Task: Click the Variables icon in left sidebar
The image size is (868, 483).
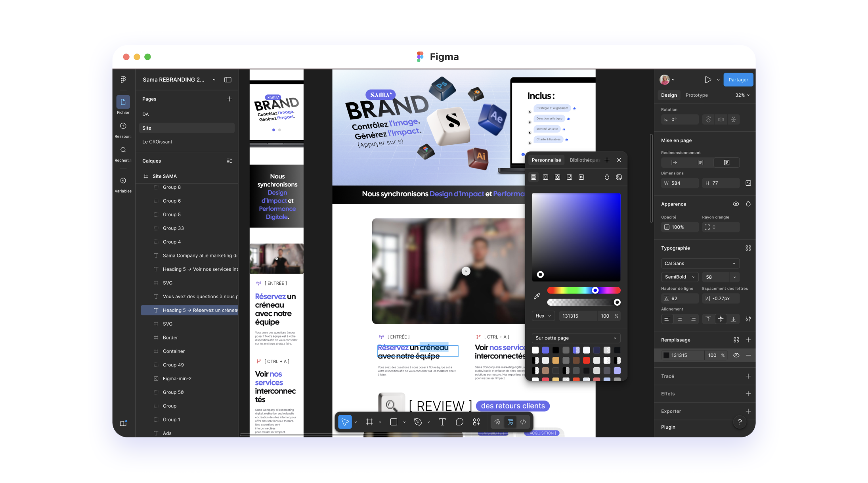Action: tap(123, 181)
